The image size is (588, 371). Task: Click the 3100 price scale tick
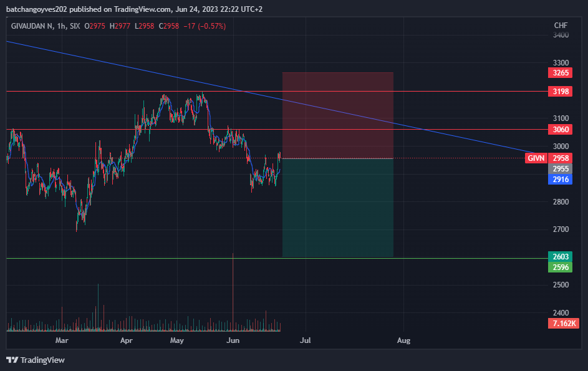561,118
